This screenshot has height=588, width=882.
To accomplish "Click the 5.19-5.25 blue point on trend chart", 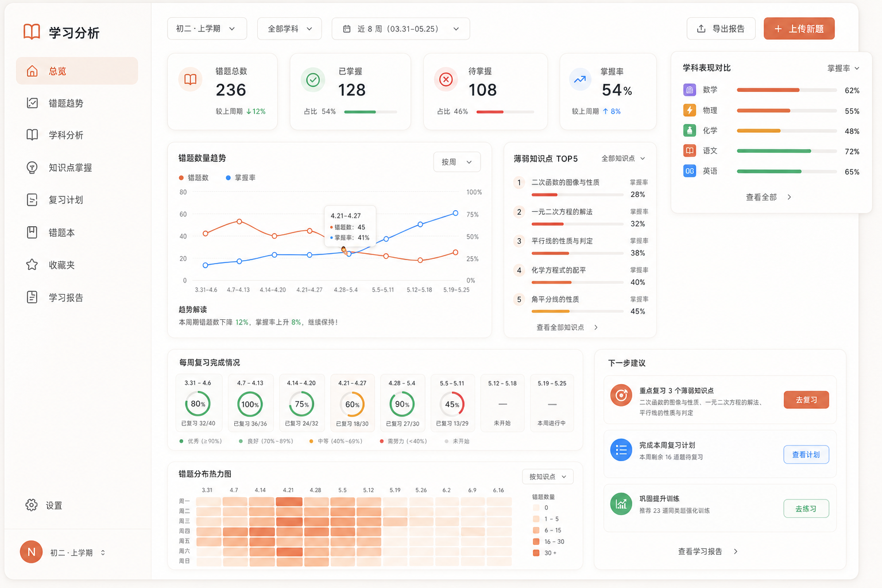I will pos(455,213).
